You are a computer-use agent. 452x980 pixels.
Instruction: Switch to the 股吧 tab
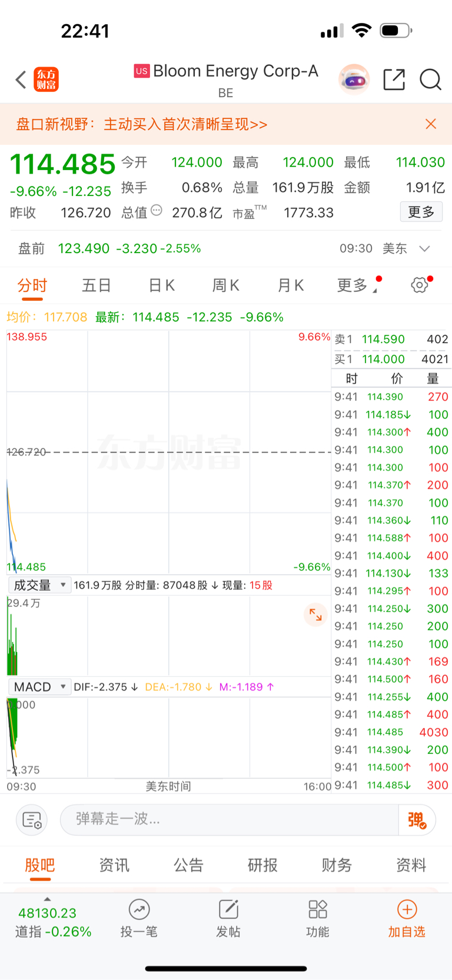pyautogui.click(x=40, y=865)
